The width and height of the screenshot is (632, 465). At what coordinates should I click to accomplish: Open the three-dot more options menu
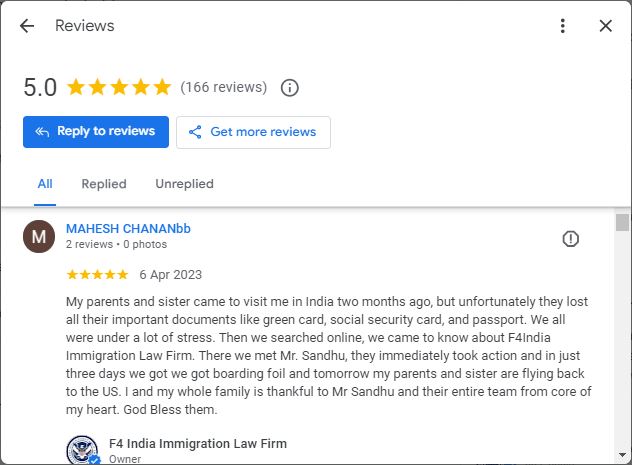(563, 26)
